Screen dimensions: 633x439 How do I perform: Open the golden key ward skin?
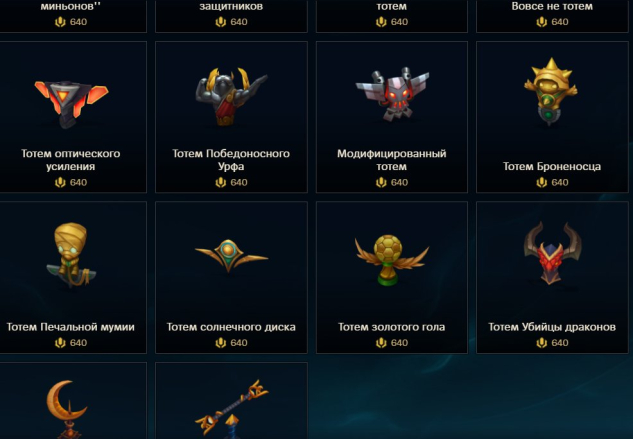tap(231, 409)
